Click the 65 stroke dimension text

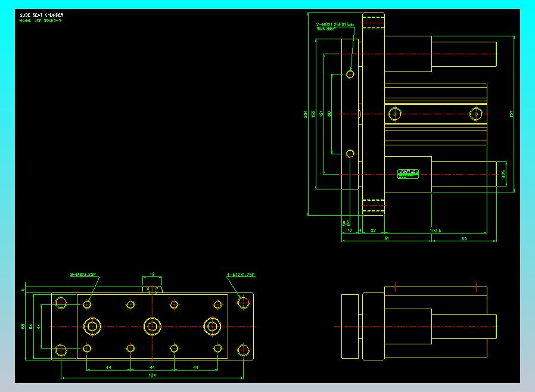464,238
